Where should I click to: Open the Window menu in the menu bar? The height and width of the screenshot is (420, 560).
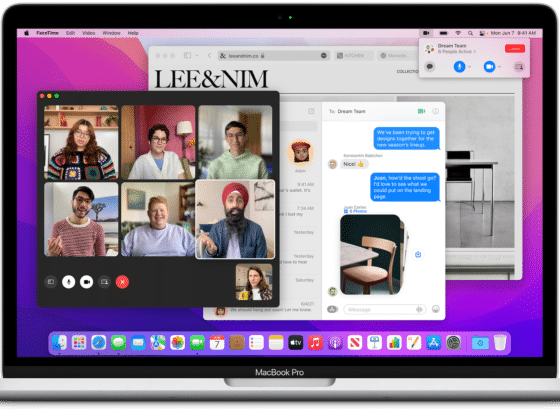tap(111, 33)
